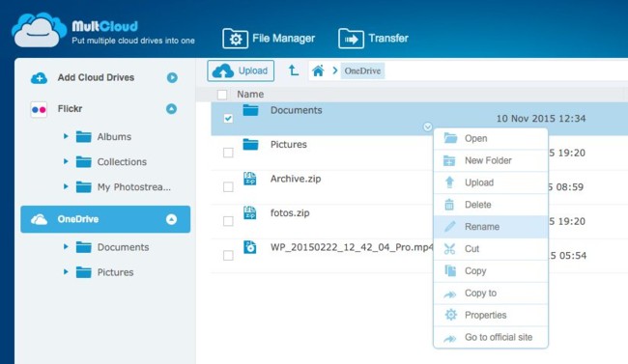Click the fotos.zip file icon

[250, 212]
